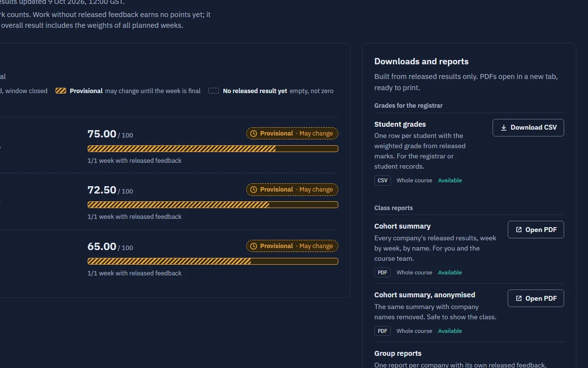Download the Student grades CSV
The height and width of the screenshot is (368, 588).
(x=528, y=128)
